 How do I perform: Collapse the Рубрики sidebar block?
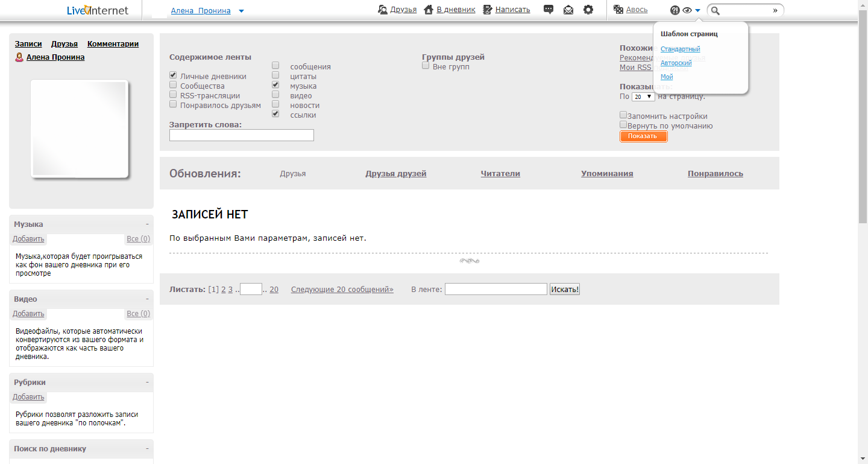coord(147,382)
